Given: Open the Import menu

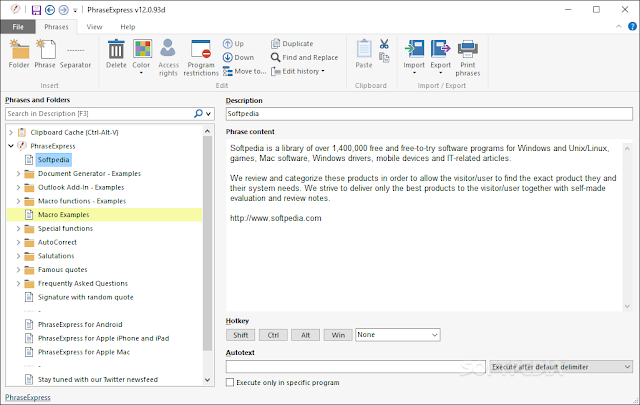Looking at the screenshot, I should pyautogui.click(x=414, y=56).
